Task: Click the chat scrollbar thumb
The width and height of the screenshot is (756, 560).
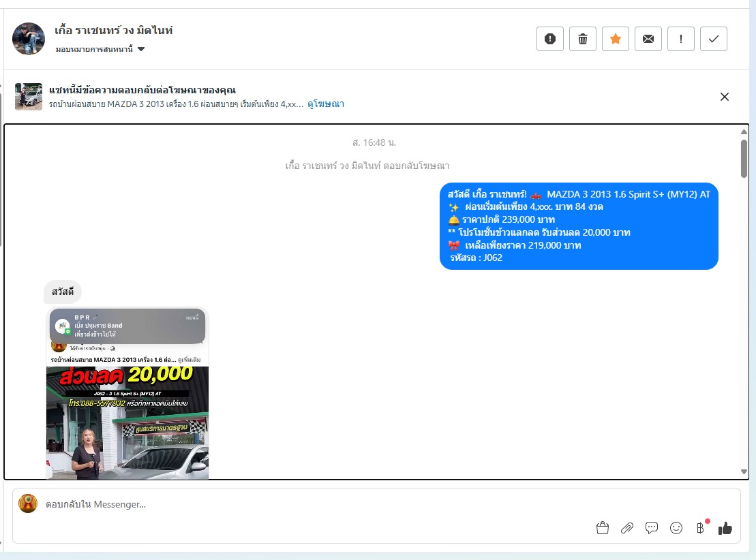Action: pos(744,159)
